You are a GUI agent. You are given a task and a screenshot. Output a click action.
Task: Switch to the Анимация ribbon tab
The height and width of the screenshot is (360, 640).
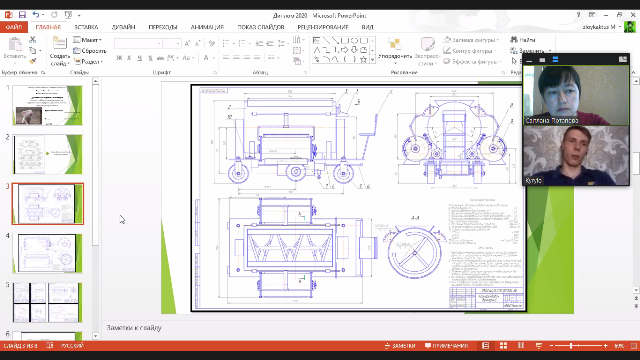tap(207, 27)
